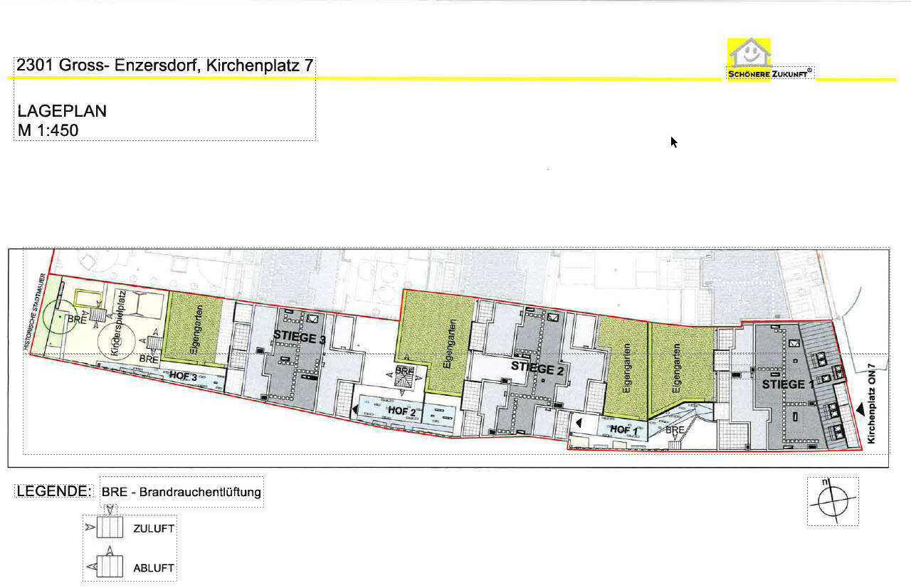Click the entrance arrow at Kirchenplatz ON 7
Image resolution: width=911 pixels, height=588 pixels.
tap(861, 408)
